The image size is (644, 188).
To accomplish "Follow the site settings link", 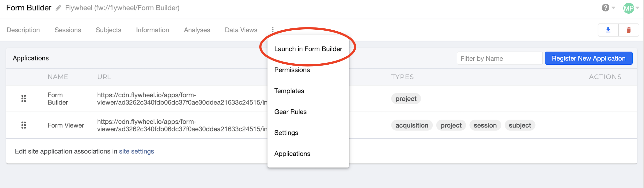I will click(x=136, y=151).
